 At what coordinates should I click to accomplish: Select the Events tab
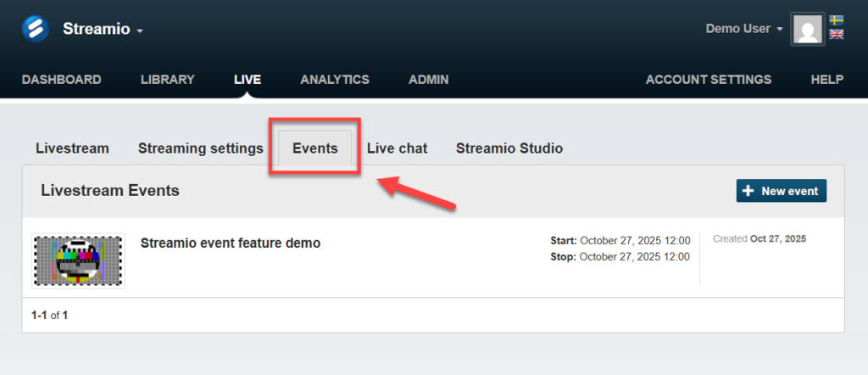(x=315, y=148)
